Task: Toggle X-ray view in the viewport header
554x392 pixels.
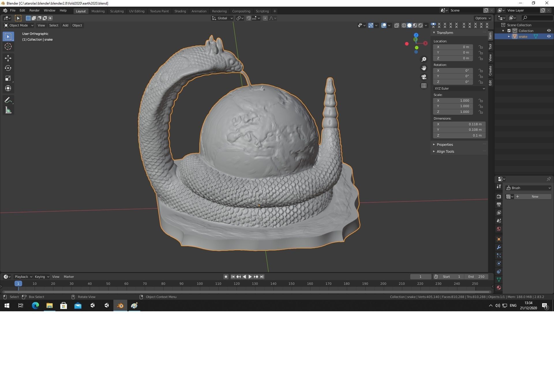Action: (397, 26)
